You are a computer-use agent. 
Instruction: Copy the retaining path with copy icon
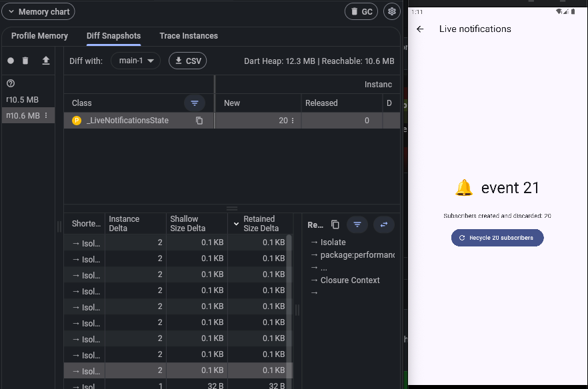click(335, 224)
